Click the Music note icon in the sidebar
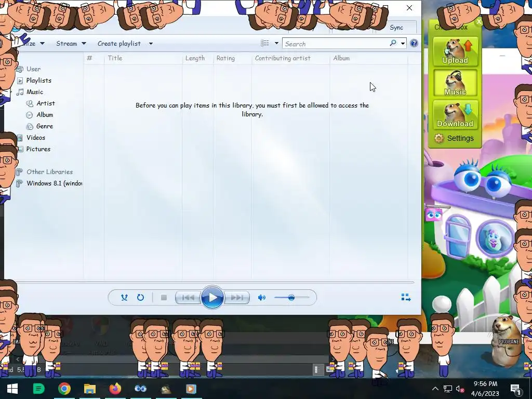Image resolution: width=532 pixels, height=399 pixels. coord(20,92)
